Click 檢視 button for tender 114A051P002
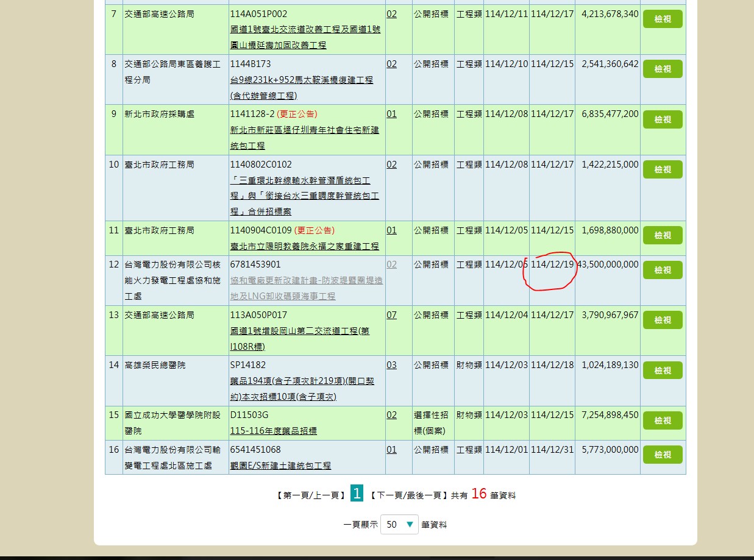 click(x=663, y=19)
